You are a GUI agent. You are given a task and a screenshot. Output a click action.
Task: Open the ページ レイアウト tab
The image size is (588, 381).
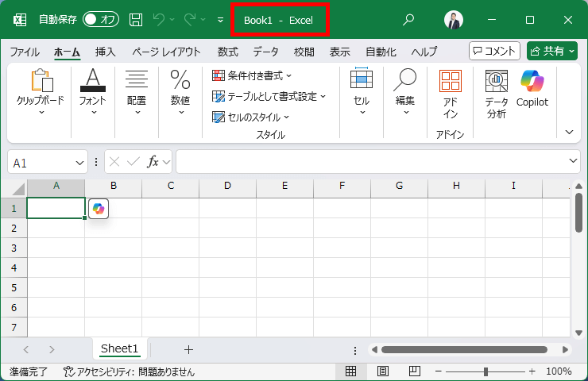coord(166,52)
